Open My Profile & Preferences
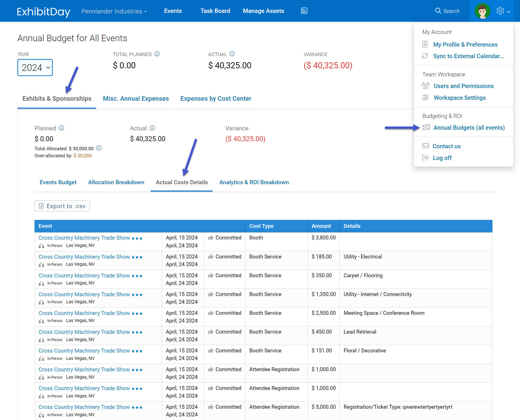Screen dimensions: 520x420 tap(465, 45)
